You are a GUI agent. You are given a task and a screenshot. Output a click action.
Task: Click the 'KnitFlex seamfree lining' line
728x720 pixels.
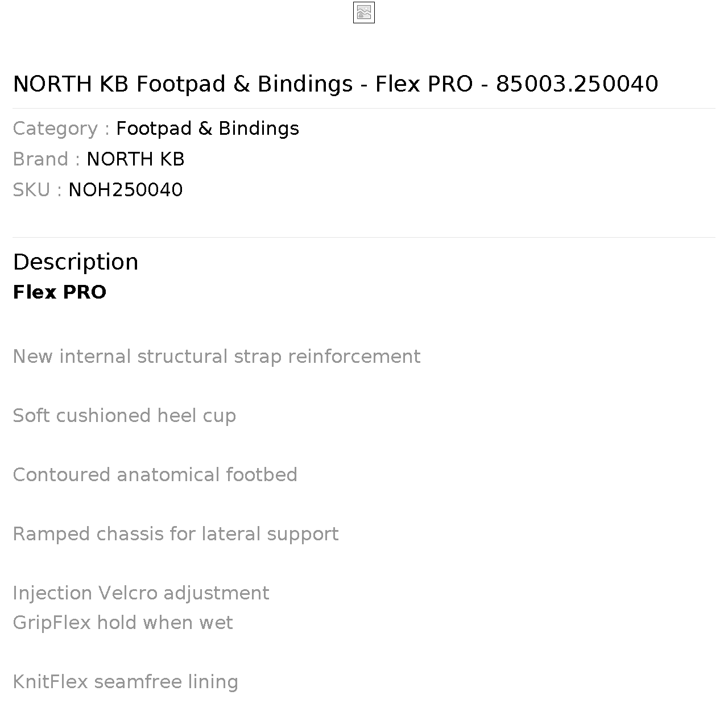tap(126, 682)
